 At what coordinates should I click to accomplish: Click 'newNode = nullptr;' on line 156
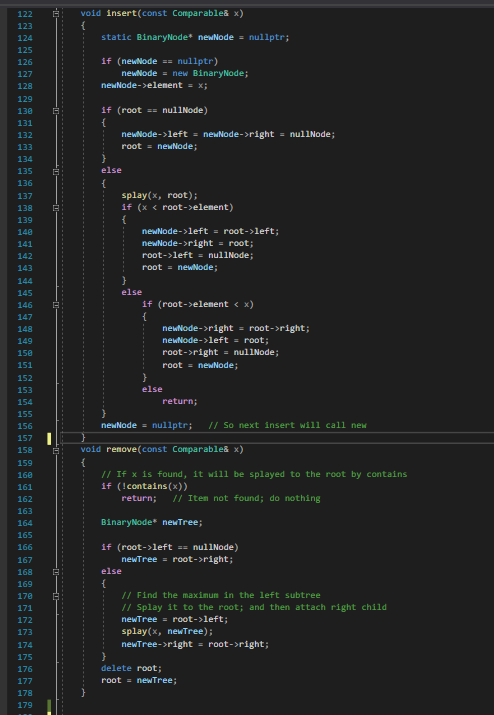(146, 425)
